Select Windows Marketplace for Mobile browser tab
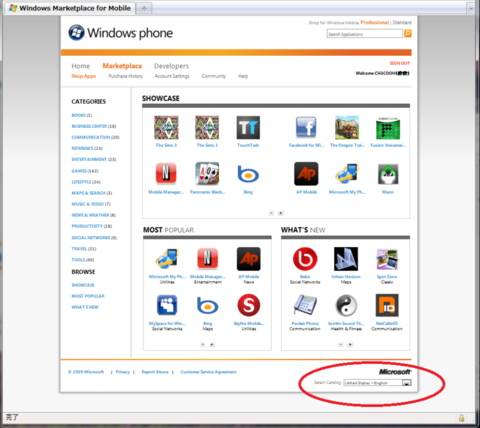The height and width of the screenshot is (428, 480). pos(70,8)
